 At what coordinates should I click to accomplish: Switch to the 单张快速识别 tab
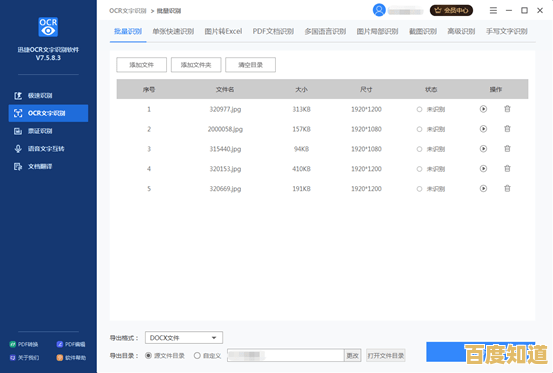coord(173,31)
